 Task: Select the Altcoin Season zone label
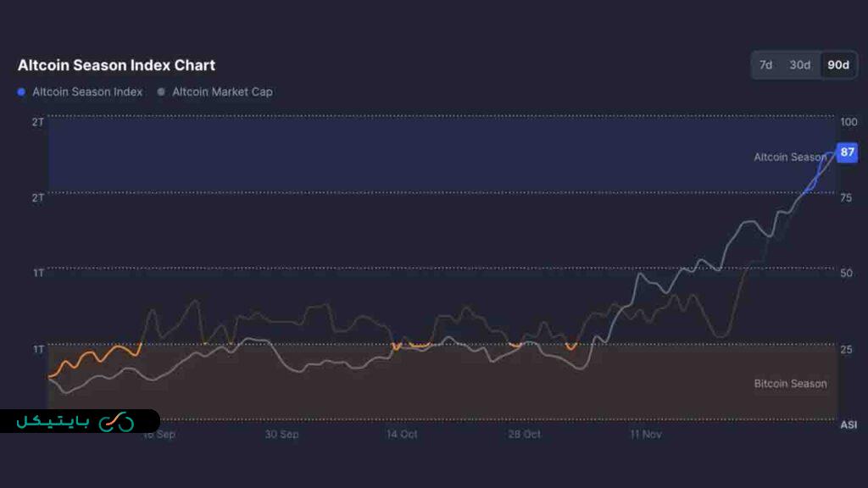(x=789, y=157)
